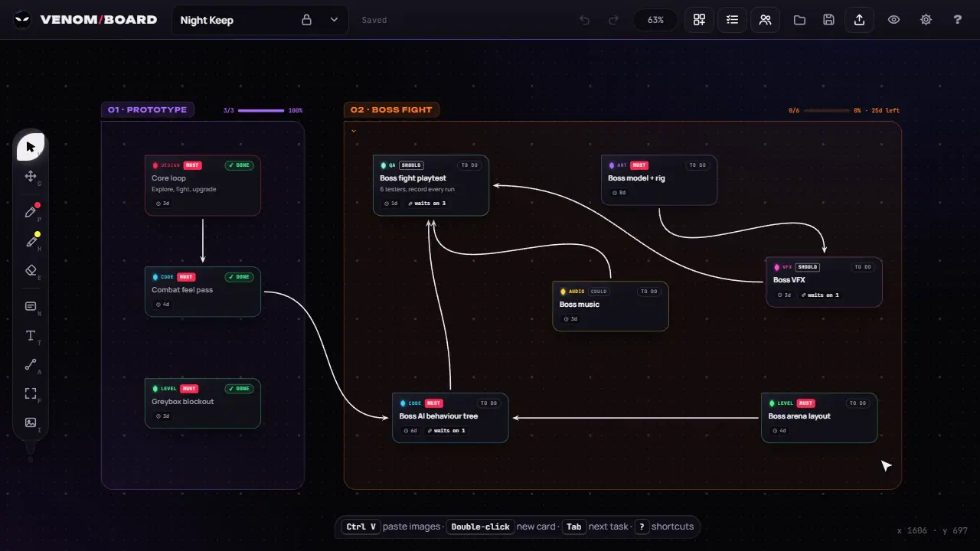
Task: Select the note card tool
Action: coord(31,306)
